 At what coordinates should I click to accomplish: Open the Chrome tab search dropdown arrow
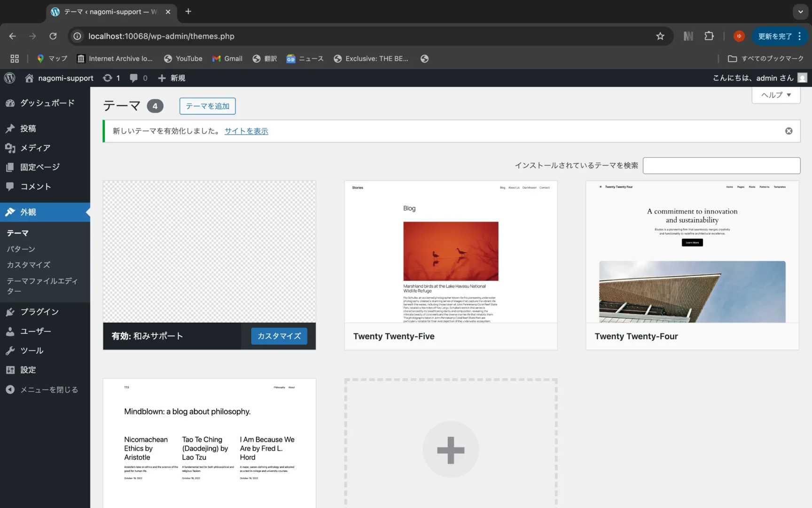pyautogui.click(x=800, y=12)
